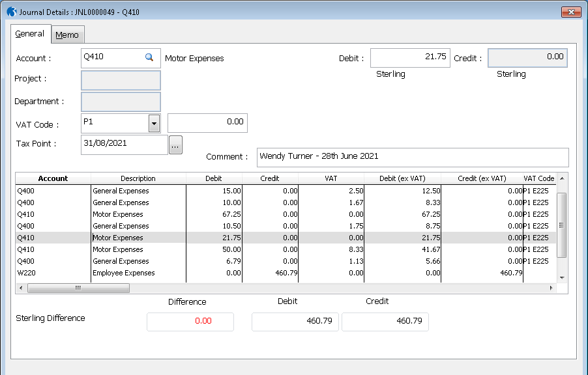This screenshot has height=375, width=588.
Task: Click the VAT column header
Action: [331, 178]
